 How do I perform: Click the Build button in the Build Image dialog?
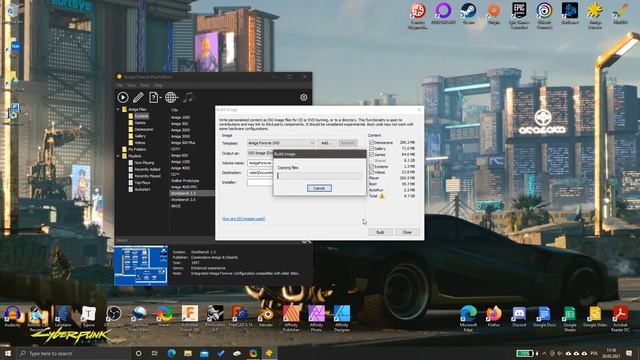[380, 232]
